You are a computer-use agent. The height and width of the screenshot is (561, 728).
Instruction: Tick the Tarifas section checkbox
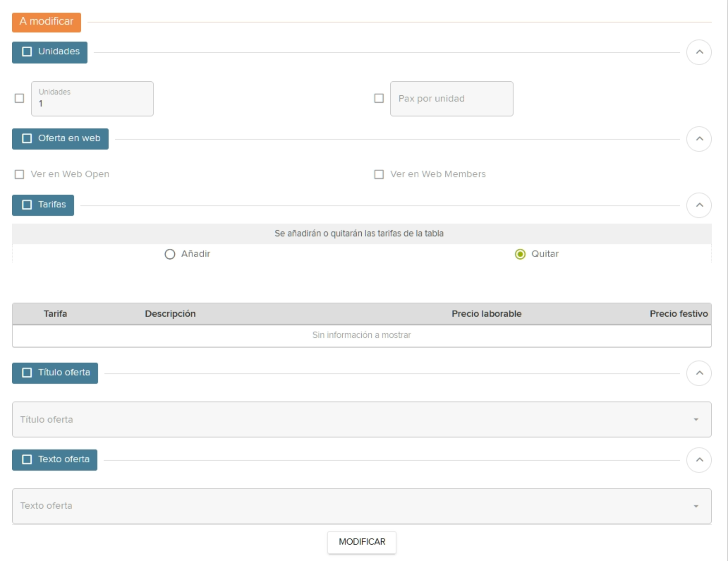[x=27, y=205]
